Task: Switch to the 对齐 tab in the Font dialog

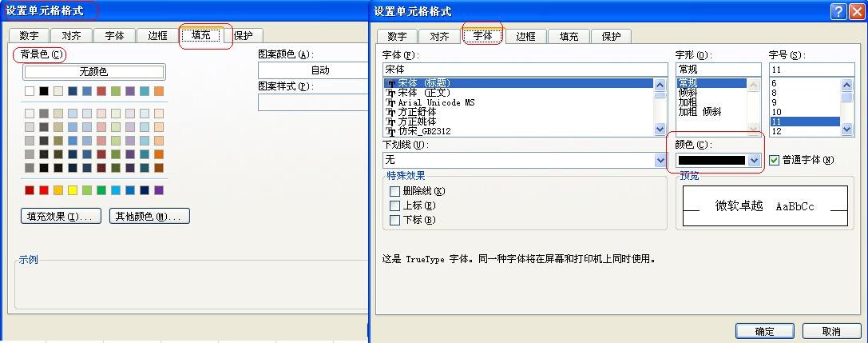Action: (439, 37)
